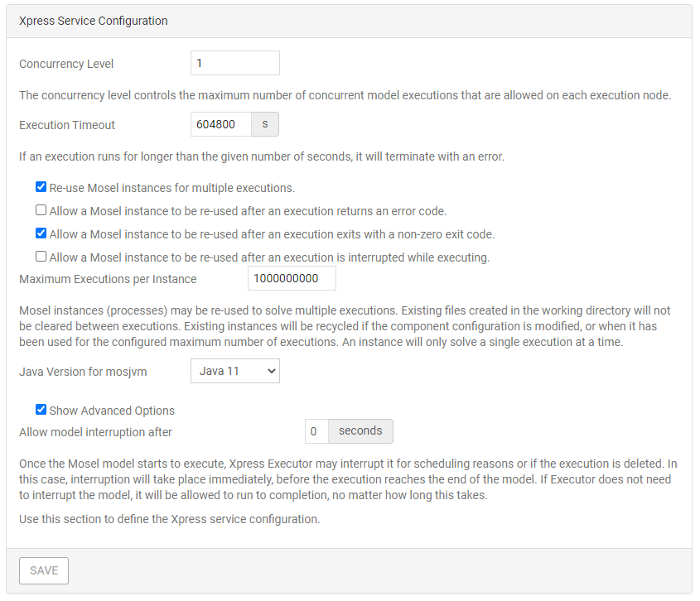Click the 'seconds' unit label box
This screenshot has width=700, height=601.
[x=360, y=431]
